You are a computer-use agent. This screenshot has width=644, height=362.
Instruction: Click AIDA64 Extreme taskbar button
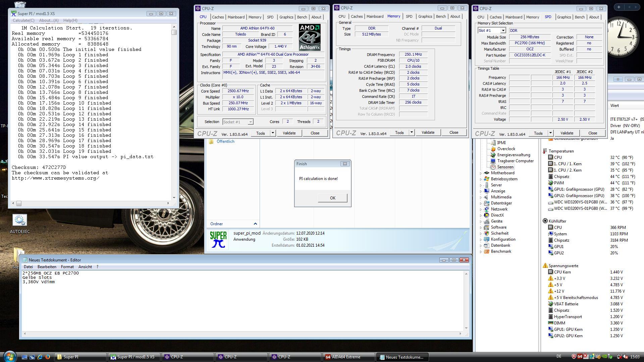[349, 357]
